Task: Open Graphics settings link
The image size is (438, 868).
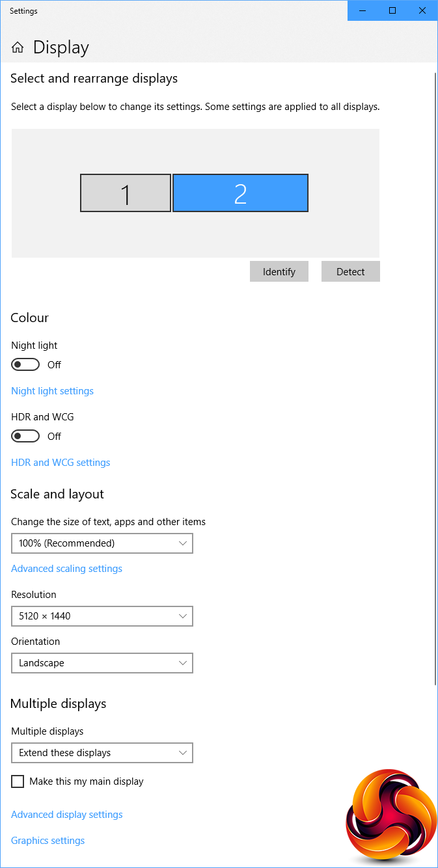Action: pyautogui.click(x=48, y=841)
